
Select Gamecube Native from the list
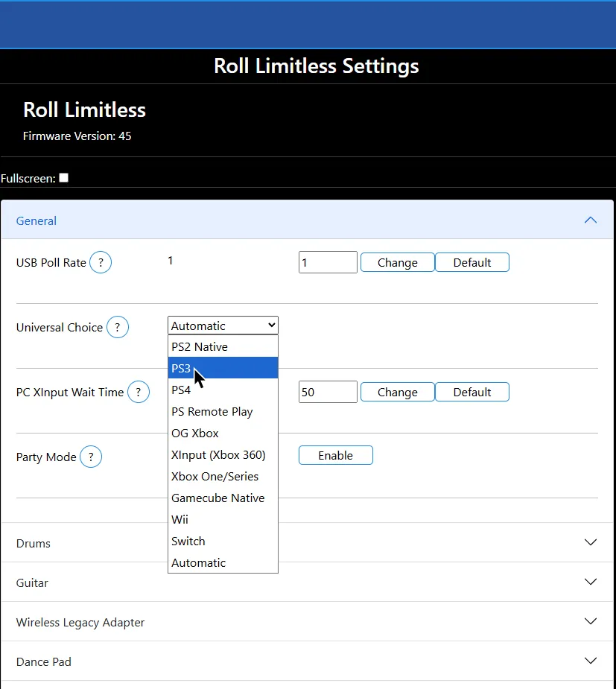pos(217,498)
